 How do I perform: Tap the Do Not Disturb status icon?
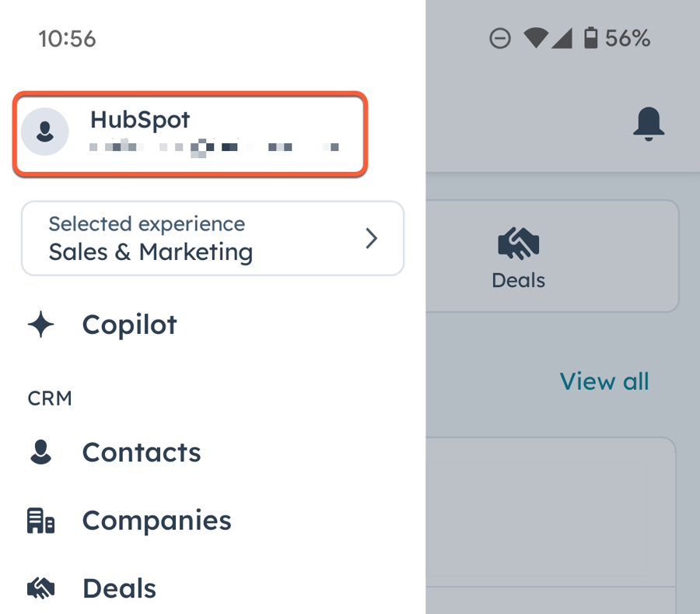(x=500, y=37)
